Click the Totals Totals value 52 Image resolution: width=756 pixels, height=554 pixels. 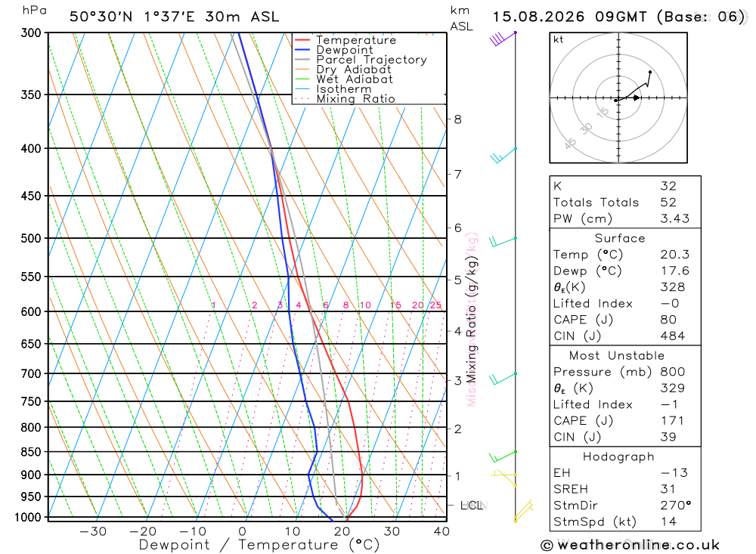point(668,203)
